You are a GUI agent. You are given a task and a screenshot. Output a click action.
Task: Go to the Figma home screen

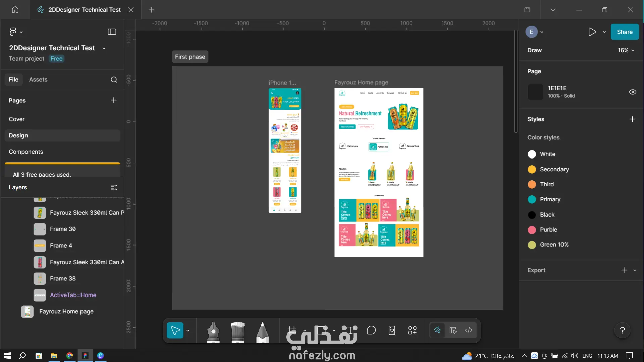(x=15, y=10)
